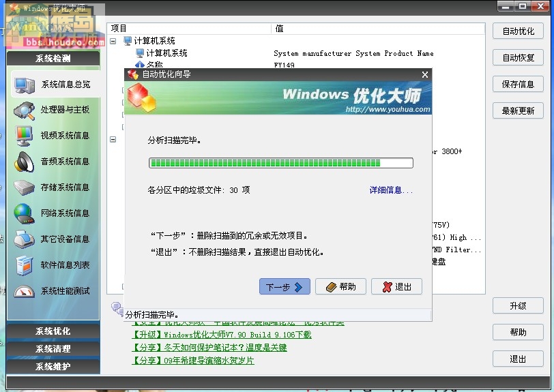Click wizard 退出 button
Image resolution: width=554 pixels, height=392 pixels.
(x=396, y=286)
